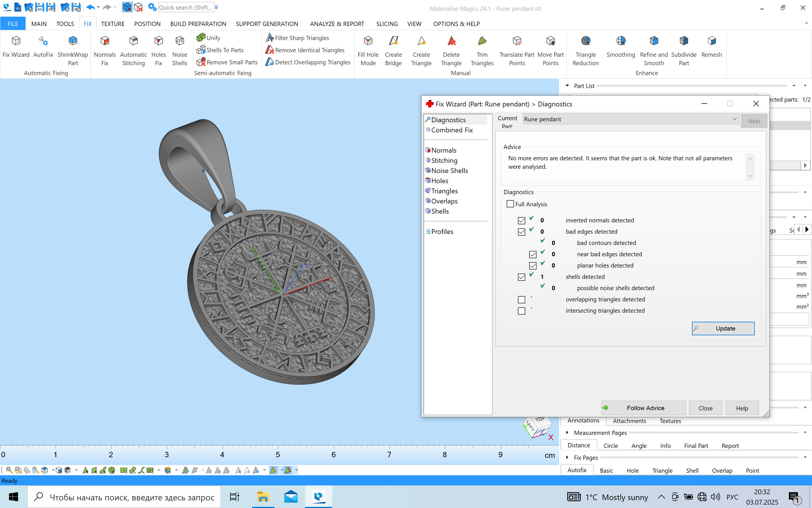This screenshot has height=508, width=812.
Task: Toggle inverted normals detection checkbox
Action: [521, 221]
